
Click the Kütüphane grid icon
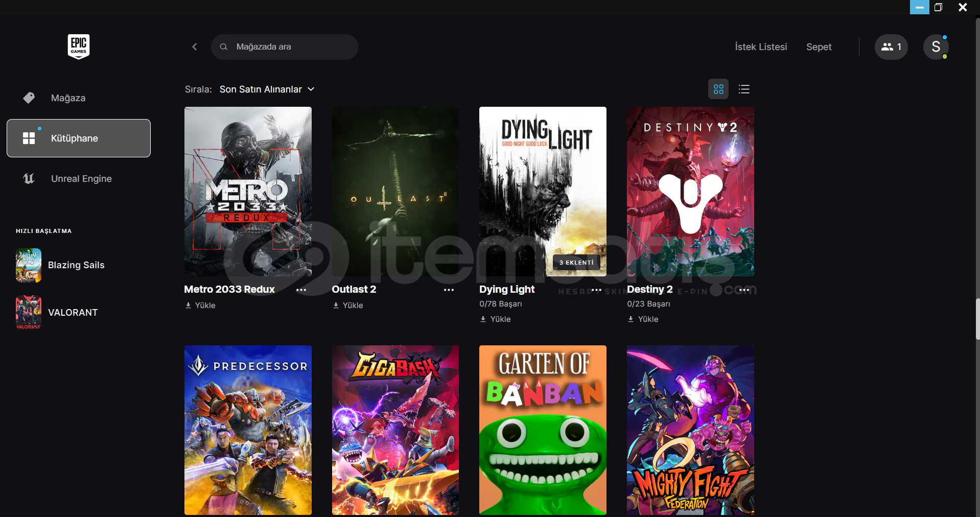29,138
